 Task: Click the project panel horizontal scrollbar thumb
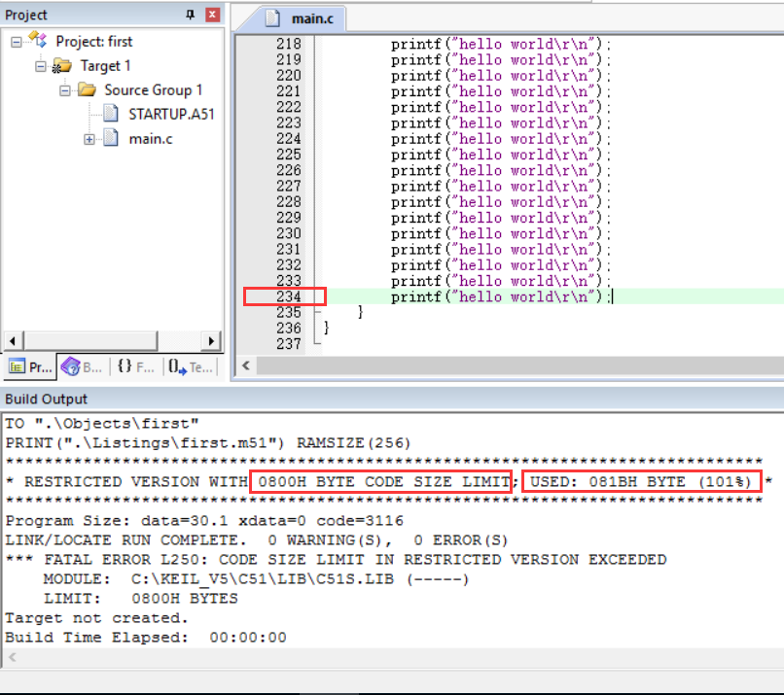(x=90, y=341)
